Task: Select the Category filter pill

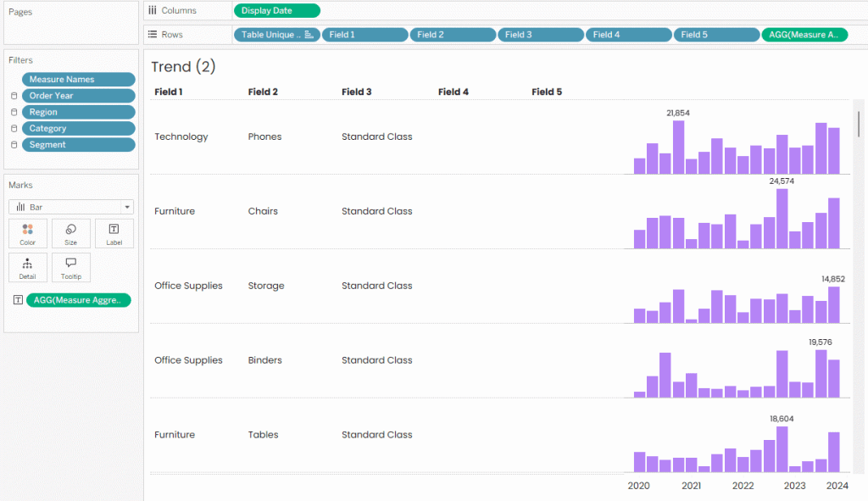Action: 78,128
